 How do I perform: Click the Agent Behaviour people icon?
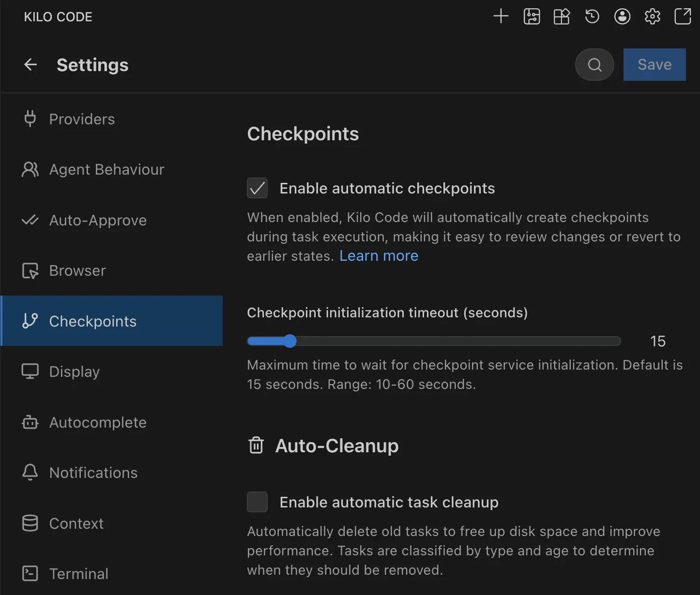30,169
